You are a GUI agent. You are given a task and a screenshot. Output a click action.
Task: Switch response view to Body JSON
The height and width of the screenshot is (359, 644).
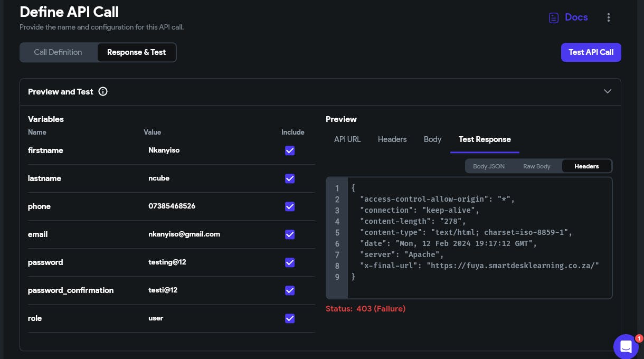click(x=489, y=166)
